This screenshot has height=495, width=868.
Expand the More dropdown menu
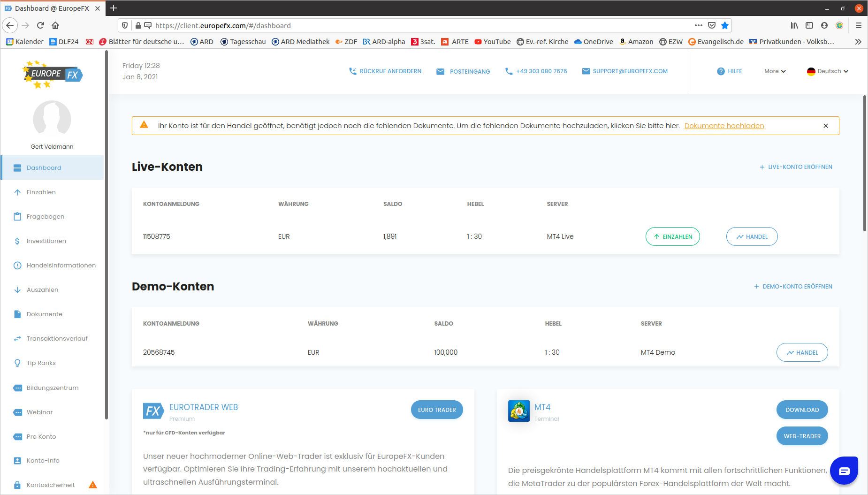(x=775, y=71)
